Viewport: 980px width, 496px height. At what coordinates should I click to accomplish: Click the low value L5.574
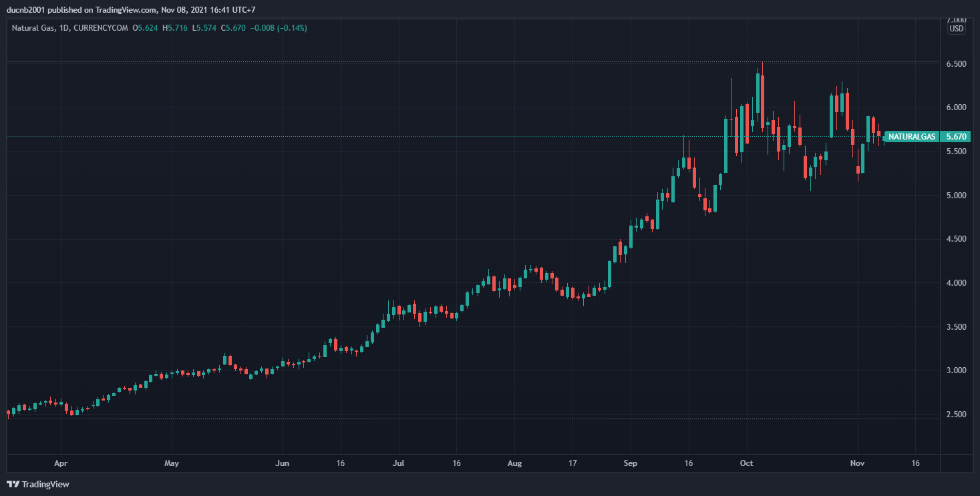pyautogui.click(x=204, y=28)
